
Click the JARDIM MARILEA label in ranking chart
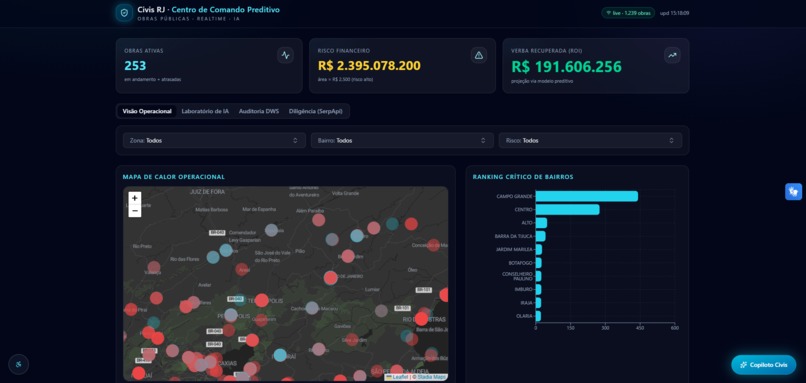[515, 250]
